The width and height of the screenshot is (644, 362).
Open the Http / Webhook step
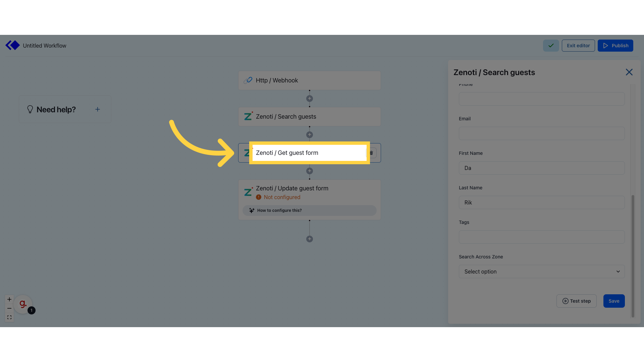309,80
